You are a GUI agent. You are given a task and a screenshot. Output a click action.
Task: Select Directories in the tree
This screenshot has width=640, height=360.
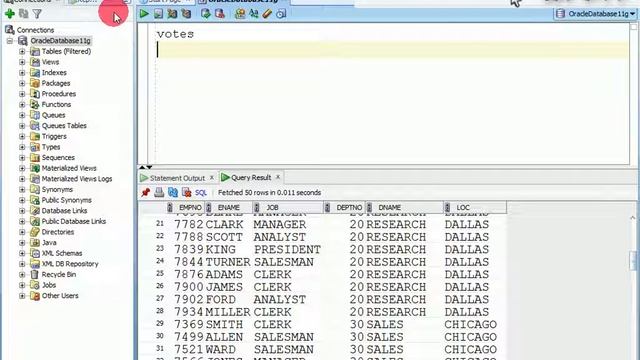(58, 232)
